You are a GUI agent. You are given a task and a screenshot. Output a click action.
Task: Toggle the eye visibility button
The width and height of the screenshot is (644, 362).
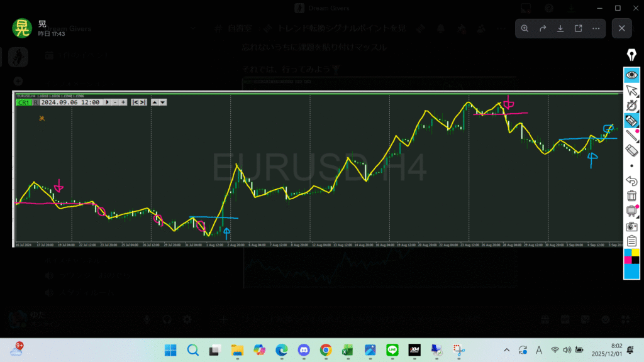631,75
